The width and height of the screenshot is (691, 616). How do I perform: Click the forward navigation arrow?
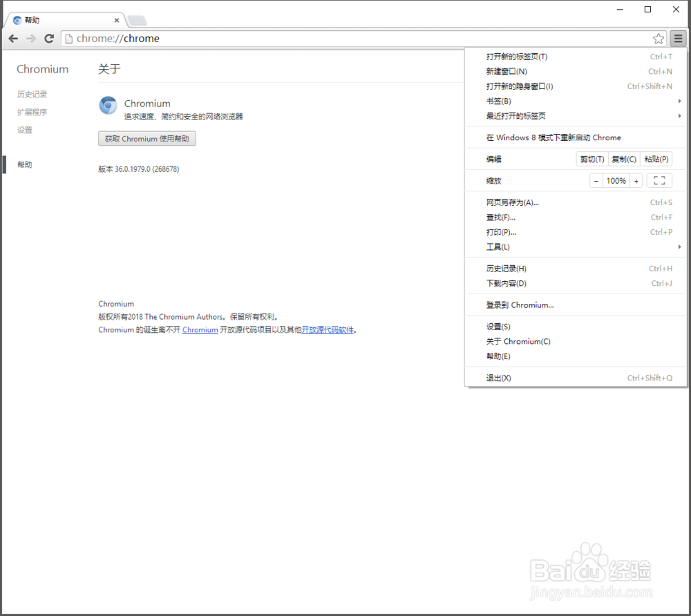pyautogui.click(x=31, y=39)
